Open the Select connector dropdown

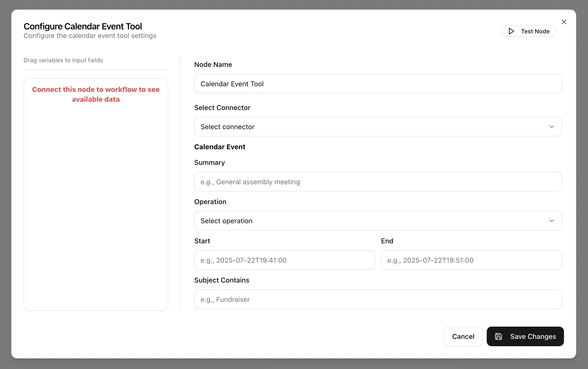click(368, 127)
